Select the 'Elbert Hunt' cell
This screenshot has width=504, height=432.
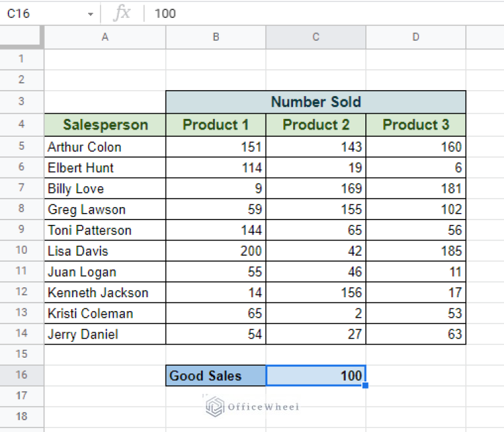click(105, 168)
